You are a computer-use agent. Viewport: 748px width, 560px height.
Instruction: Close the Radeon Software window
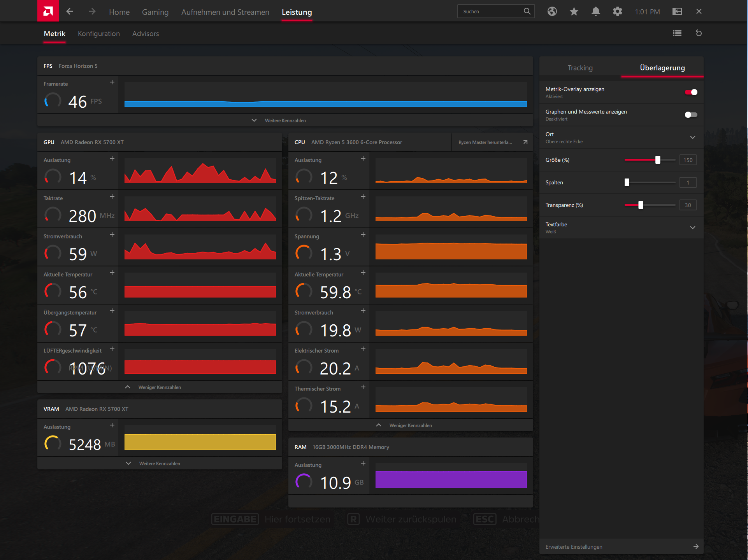(699, 11)
